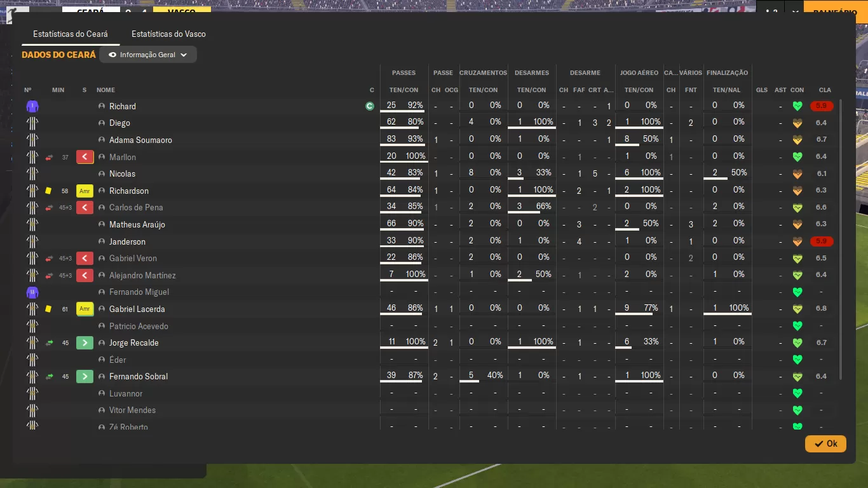868x488 pixels.
Task: Click Nicolas's striped kit icon
Action: click(32, 173)
